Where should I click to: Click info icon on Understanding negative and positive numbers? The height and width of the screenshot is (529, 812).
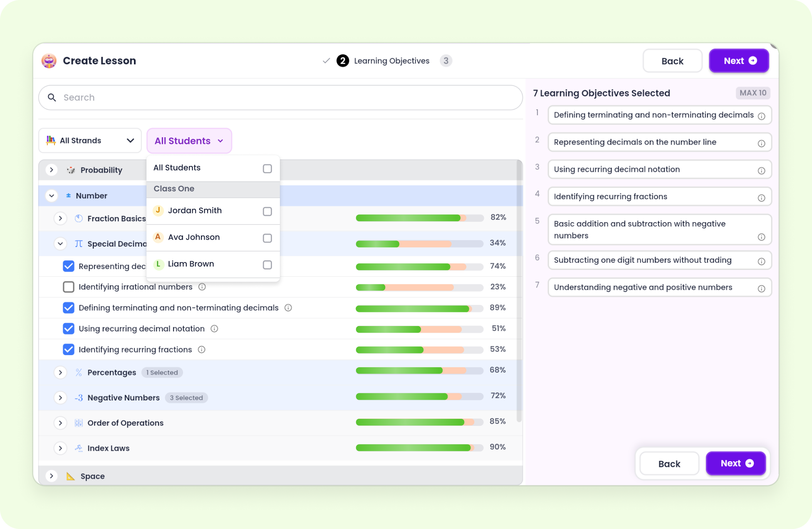(x=761, y=289)
